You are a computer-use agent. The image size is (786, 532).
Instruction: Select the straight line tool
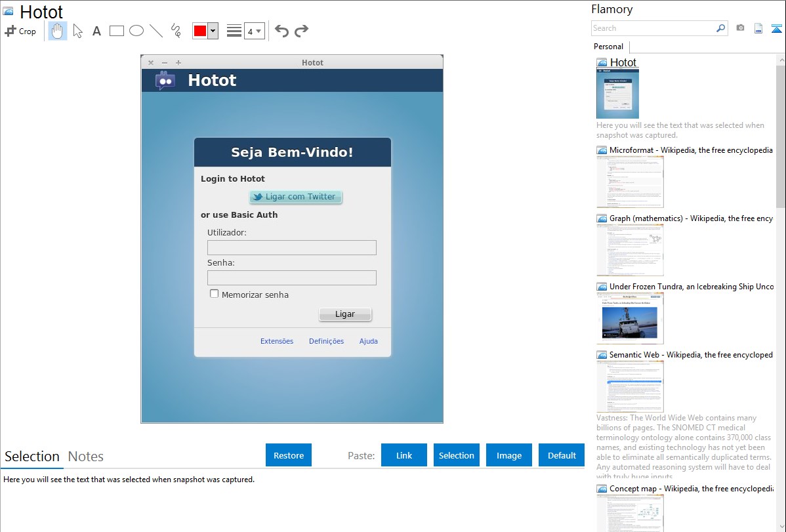tap(156, 31)
